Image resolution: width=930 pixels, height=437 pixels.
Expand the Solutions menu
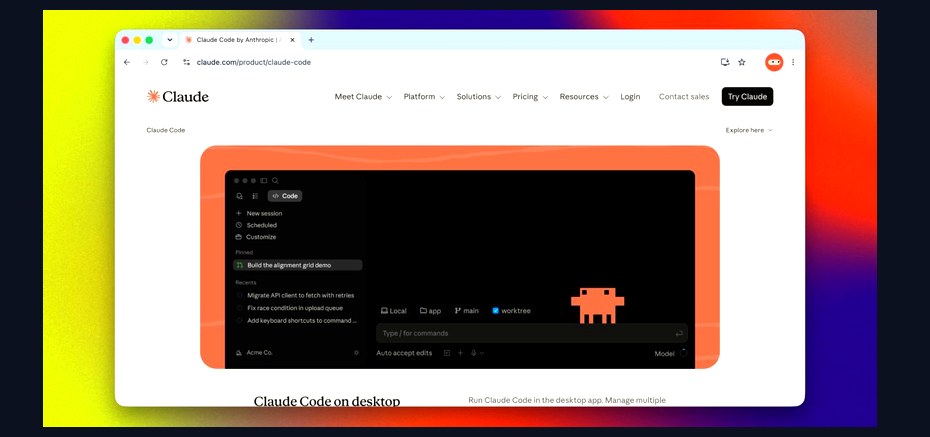(479, 97)
